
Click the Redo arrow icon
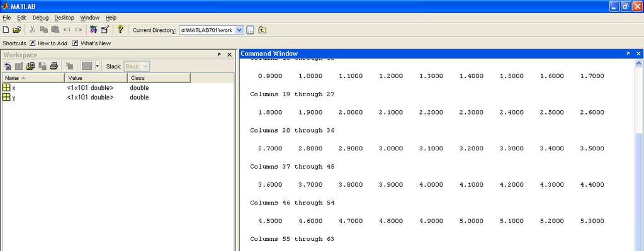tap(78, 30)
